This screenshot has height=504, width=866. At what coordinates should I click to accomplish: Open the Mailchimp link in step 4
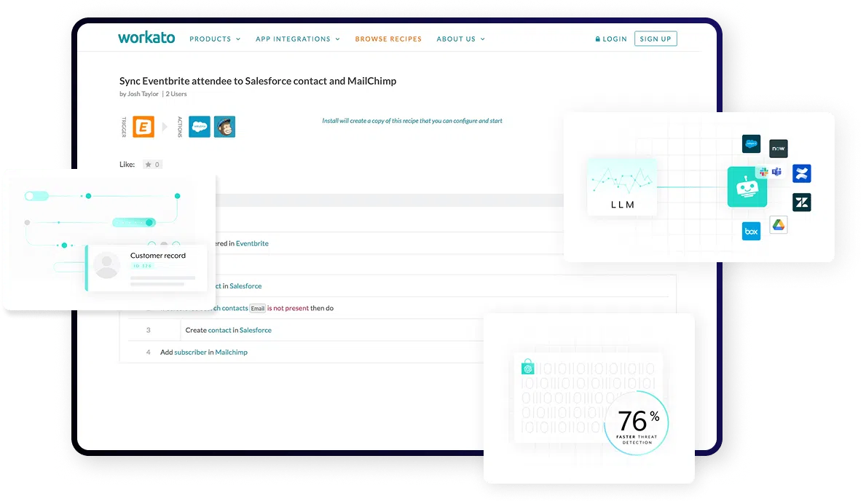(x=232, y=353)
